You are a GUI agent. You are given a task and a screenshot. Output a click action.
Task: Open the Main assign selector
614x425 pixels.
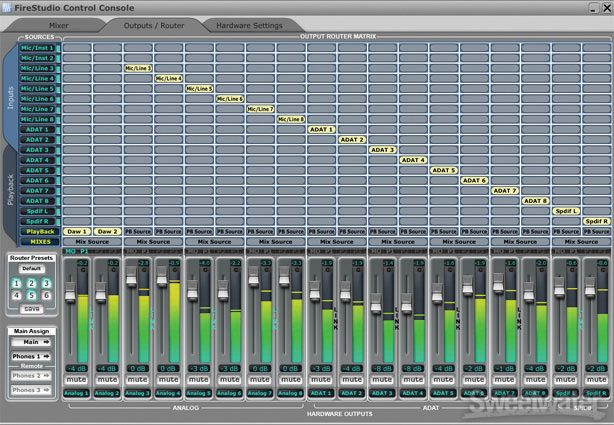coord(31,343)
